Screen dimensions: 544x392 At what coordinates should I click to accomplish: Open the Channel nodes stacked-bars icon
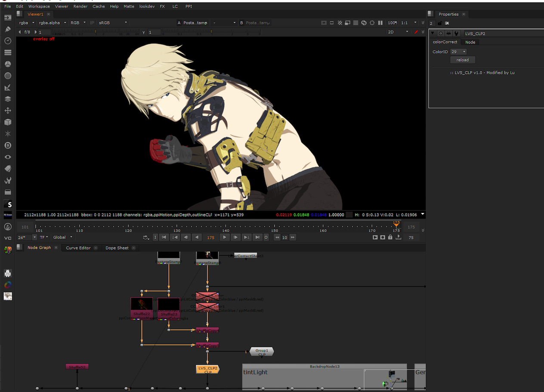coord(8,52)
